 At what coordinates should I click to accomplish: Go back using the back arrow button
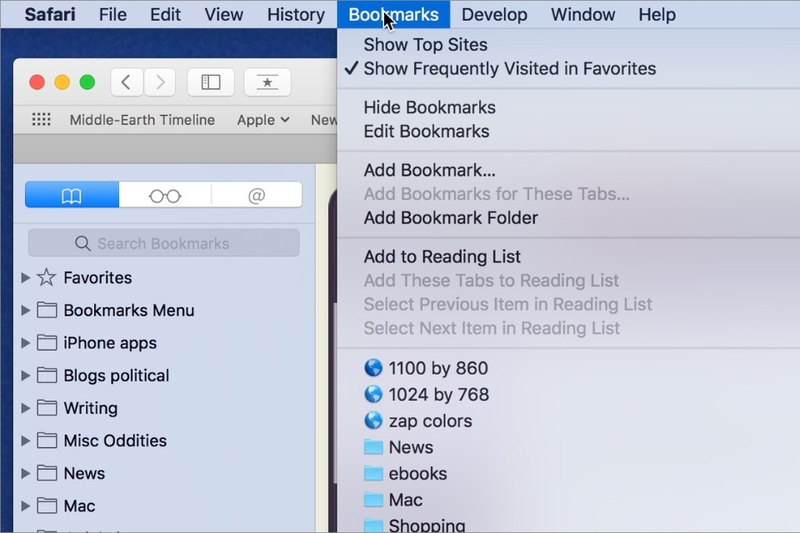pyautogui.click(x=127, y=82)
